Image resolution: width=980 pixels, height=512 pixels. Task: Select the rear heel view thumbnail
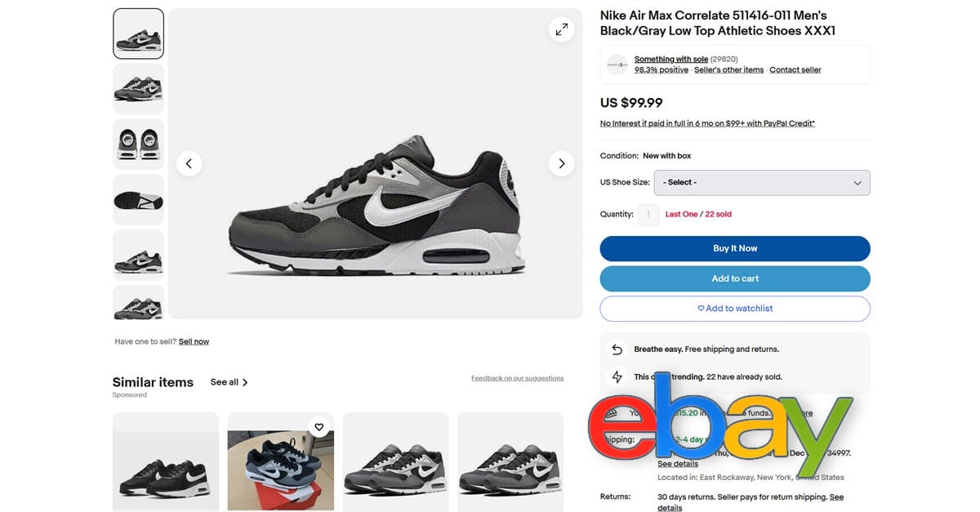point(138,145)
